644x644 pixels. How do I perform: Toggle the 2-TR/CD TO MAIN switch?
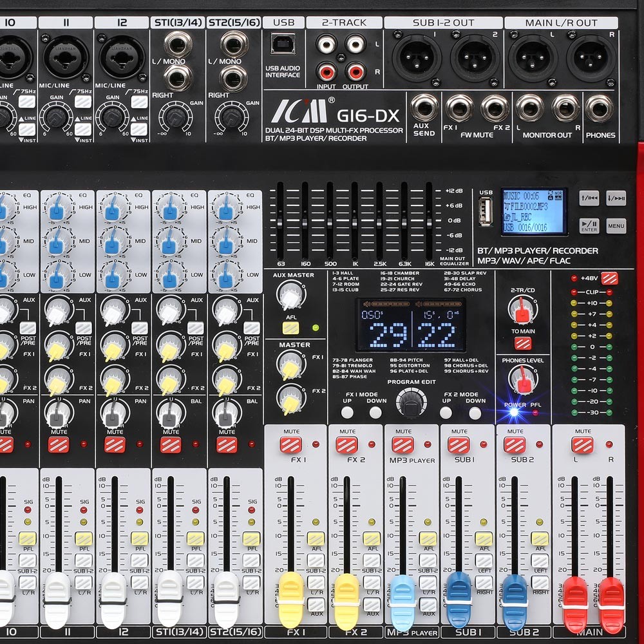pos(523,343)
